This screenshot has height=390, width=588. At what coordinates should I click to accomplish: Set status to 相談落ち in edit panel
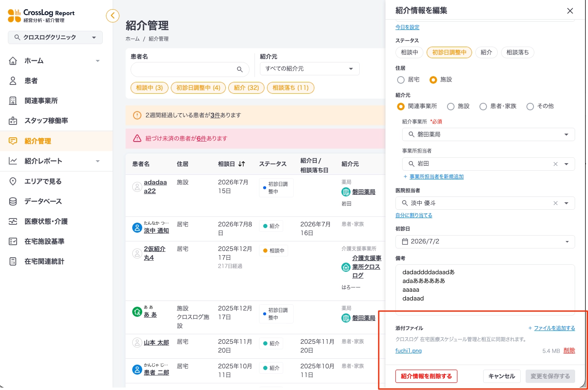[518, 52]
